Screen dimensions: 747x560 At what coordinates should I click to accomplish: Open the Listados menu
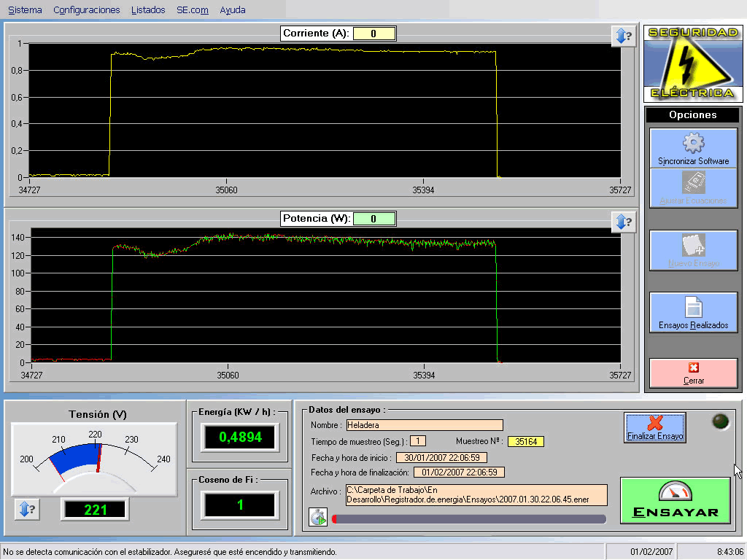coord(148,10)
